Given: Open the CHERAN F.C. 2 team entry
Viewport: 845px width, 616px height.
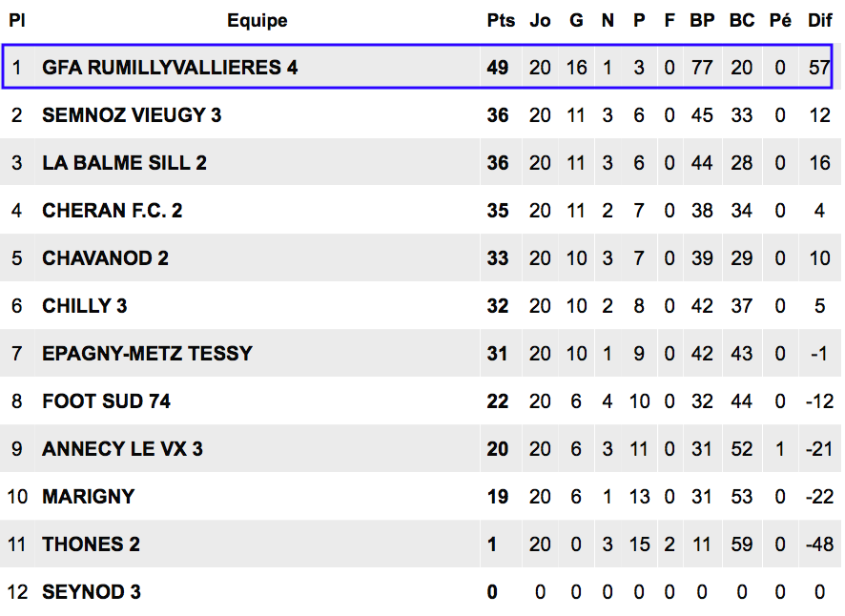Looking at the screenshot, I should (113, 210).
